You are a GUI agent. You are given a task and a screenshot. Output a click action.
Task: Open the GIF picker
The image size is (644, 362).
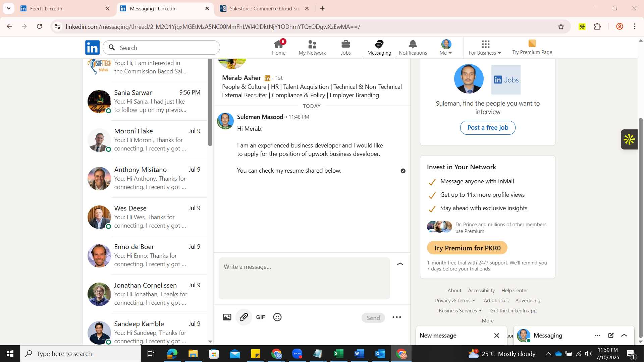[x=261, y=317]
